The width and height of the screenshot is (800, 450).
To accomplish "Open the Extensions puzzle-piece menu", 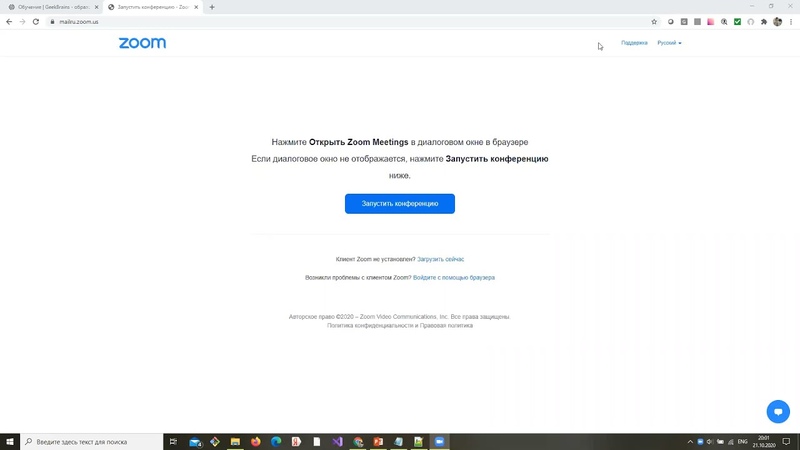I will (x=764, y=22).
